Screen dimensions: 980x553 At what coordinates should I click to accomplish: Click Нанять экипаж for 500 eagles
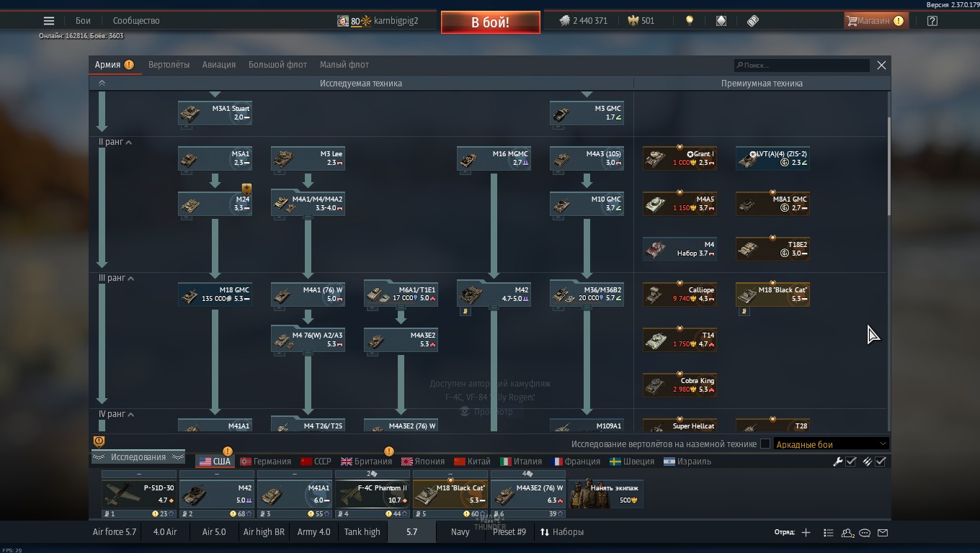(606, 495)
